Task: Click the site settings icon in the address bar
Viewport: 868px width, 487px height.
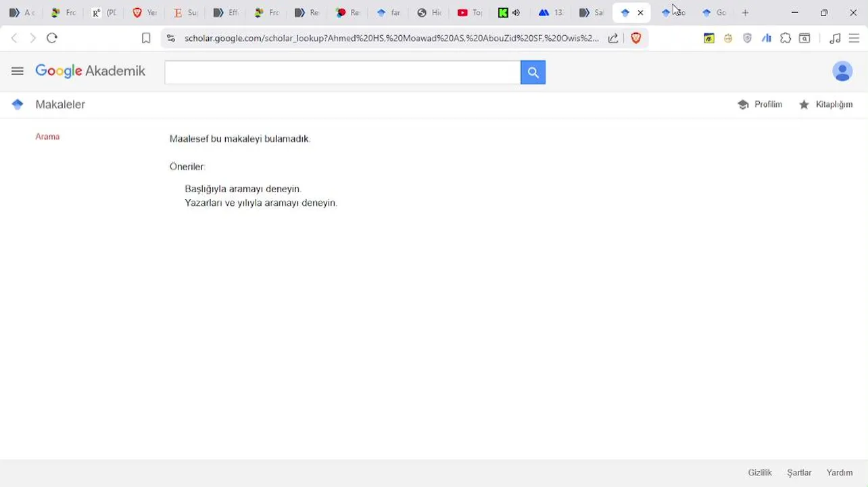Action: 170,39
